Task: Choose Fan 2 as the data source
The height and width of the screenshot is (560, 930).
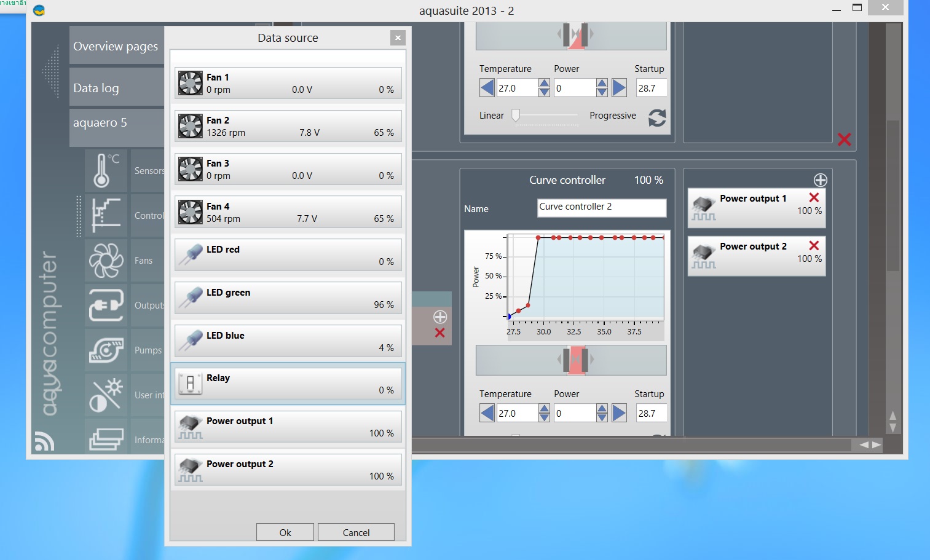Action: click(288, 126)
